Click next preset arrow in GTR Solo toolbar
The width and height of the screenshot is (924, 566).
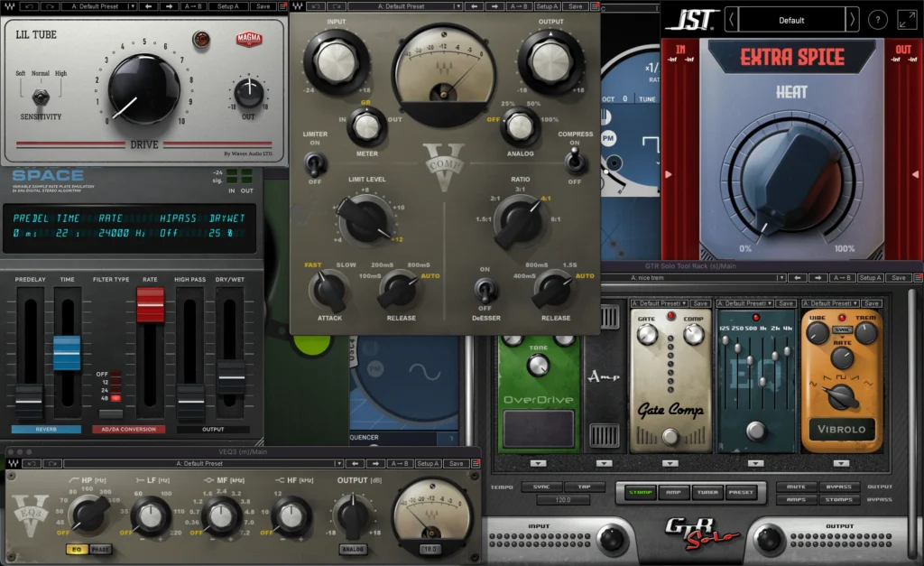(x=818, y=278)
